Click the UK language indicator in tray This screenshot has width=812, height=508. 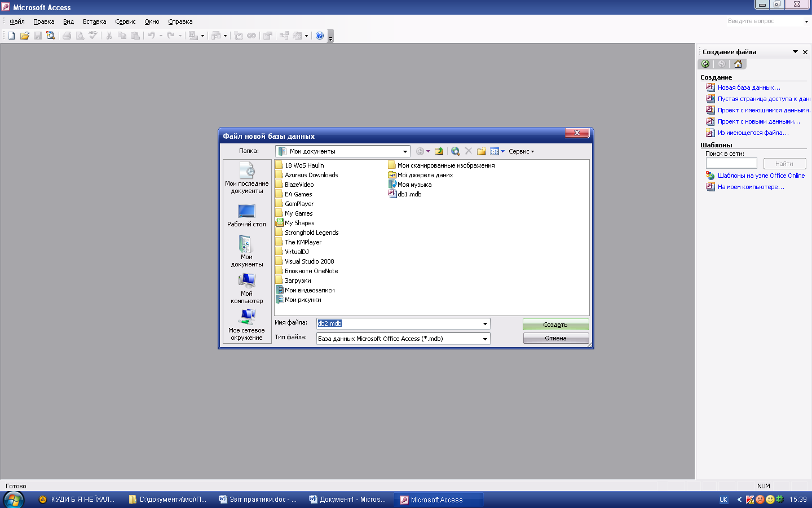(723, 500)
